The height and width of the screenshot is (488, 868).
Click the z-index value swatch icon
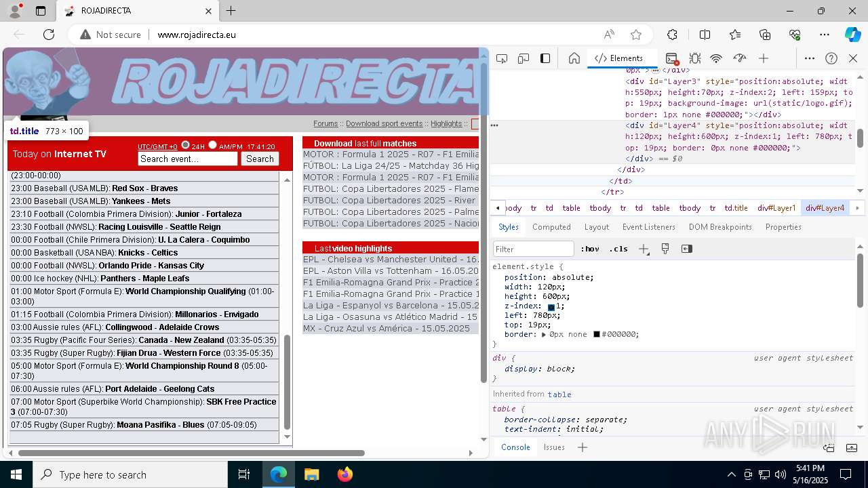pyautogui.click(x=551, y=307)
